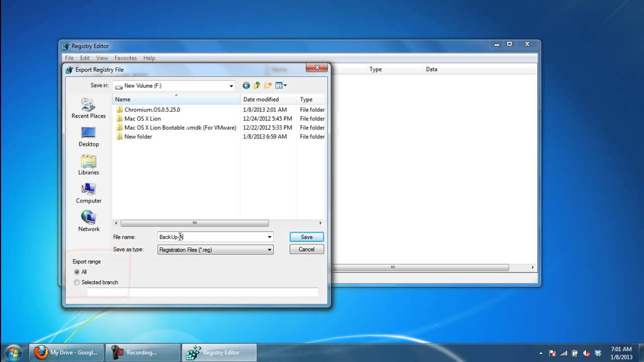Select the Chromium.OS.0.5.25.0 folder icon

[119, 110]
